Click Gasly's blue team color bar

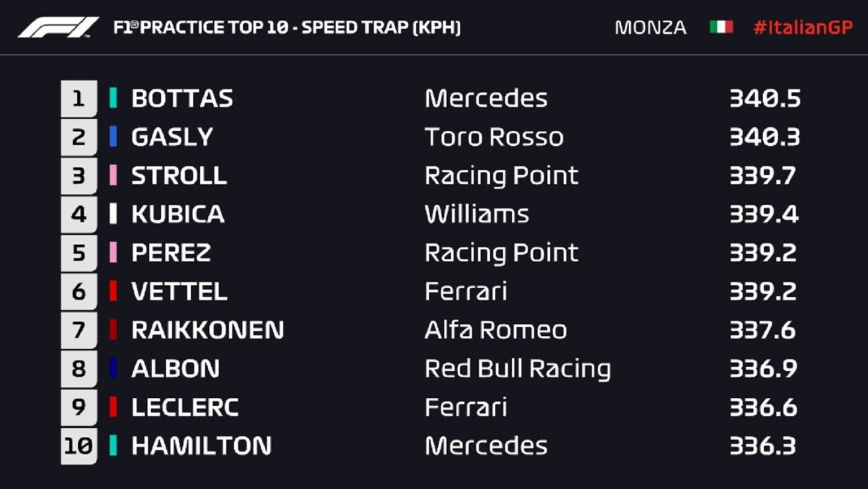tap(113, 137)
